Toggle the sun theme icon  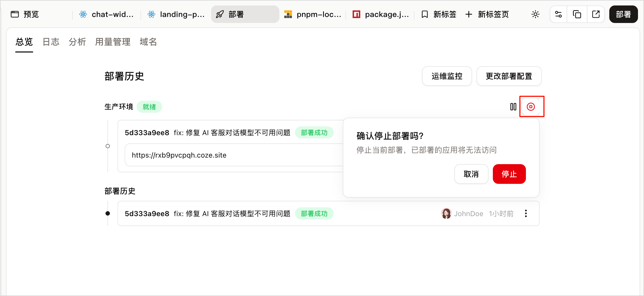535,14
